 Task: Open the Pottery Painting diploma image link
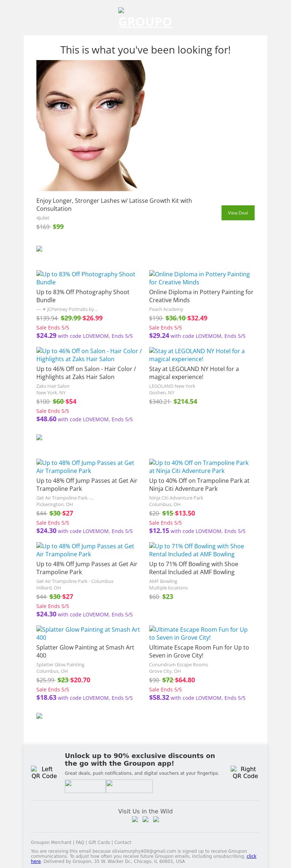click(x=199, y=278)
